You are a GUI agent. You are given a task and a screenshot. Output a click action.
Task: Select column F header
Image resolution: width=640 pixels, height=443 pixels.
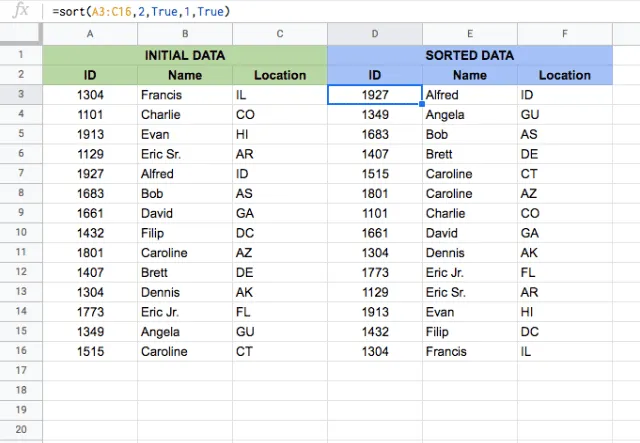(x=565, y=34)
